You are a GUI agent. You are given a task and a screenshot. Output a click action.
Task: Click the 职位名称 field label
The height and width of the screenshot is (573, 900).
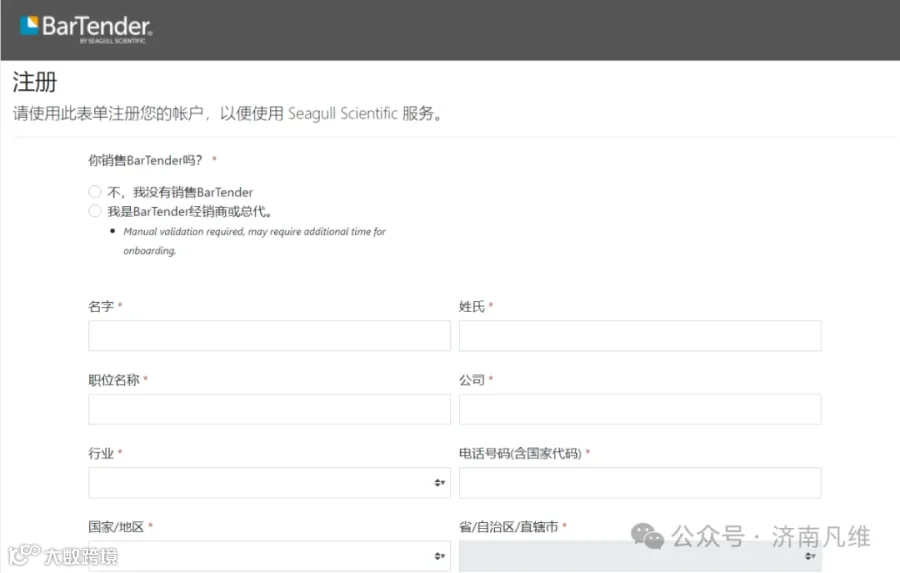click(114, 380)
